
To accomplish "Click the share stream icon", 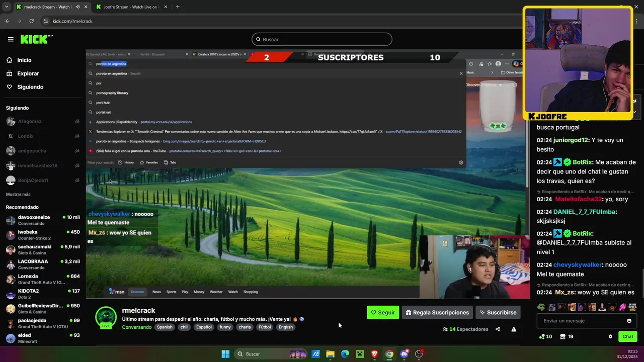I will (498, 329).
